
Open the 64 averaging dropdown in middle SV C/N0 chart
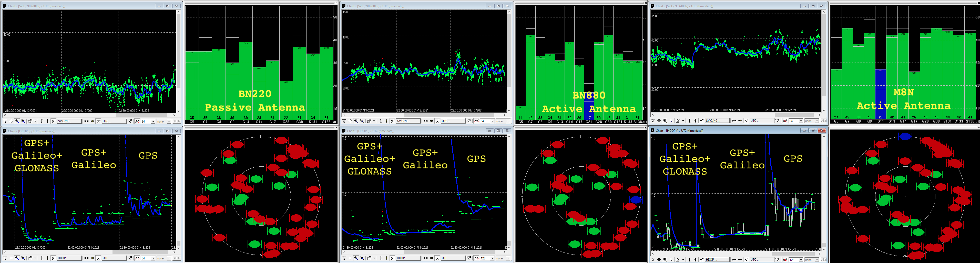(x=492, y=121)
